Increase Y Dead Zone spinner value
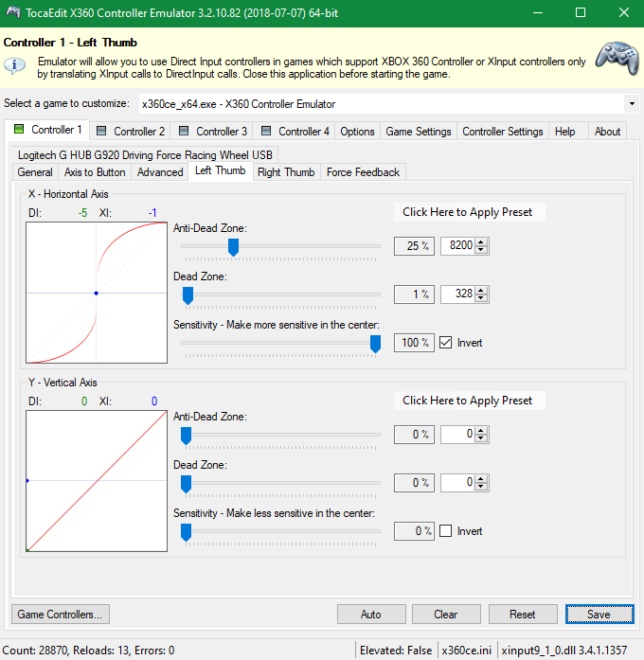Screen dimensions: 644x660 point(481,479)
